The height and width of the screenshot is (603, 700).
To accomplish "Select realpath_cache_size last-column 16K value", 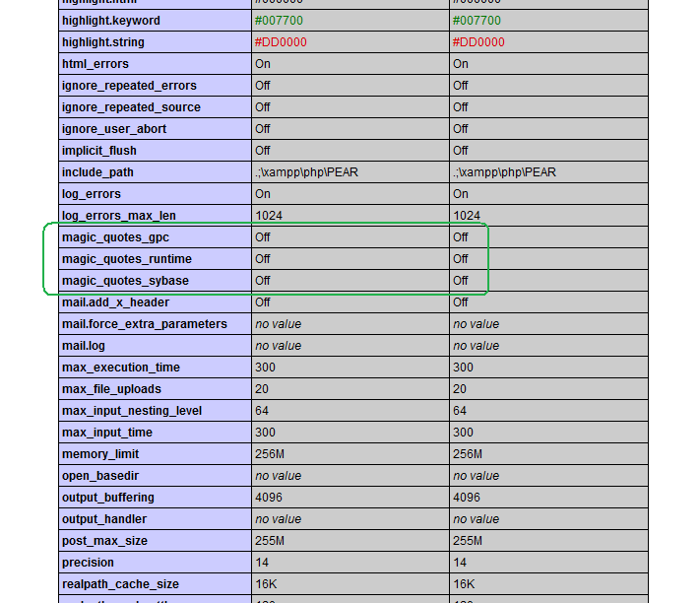I will 464,584.
